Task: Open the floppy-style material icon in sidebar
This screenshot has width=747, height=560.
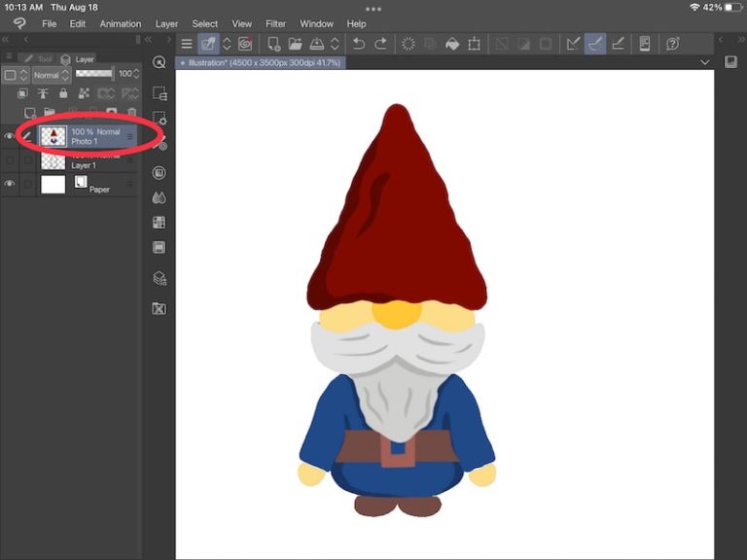Action: pos(160,247)
